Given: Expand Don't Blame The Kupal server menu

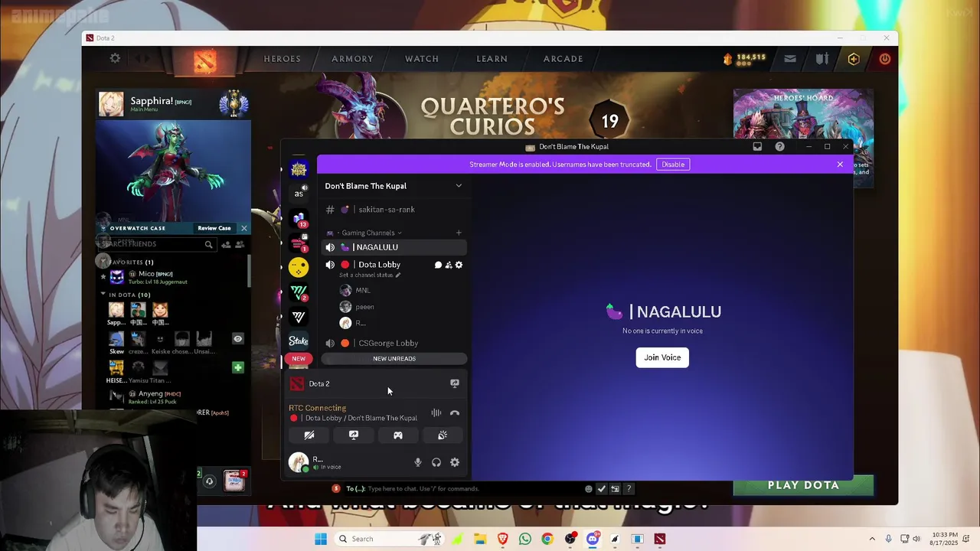Looking at the screenshot, I should [x=459, y=186].
